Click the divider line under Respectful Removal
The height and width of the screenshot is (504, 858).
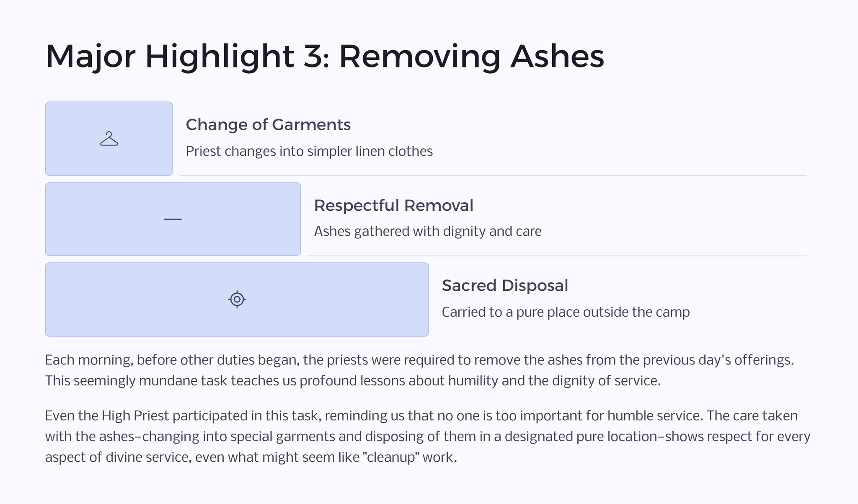[x=557, y=256]
